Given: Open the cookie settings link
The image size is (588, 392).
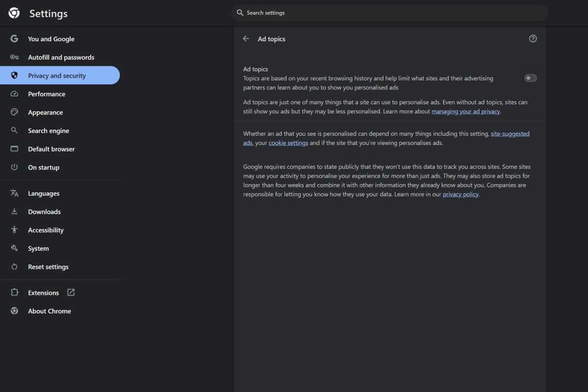Looking at the screenshot, I should [x=288, y=143].
